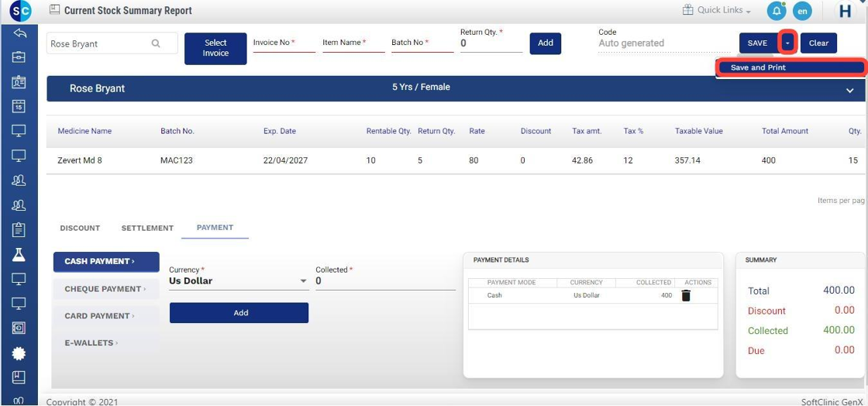Delete the Cash payment row with trash icon
The image size is (868, 406).
[x=686, y=295]
